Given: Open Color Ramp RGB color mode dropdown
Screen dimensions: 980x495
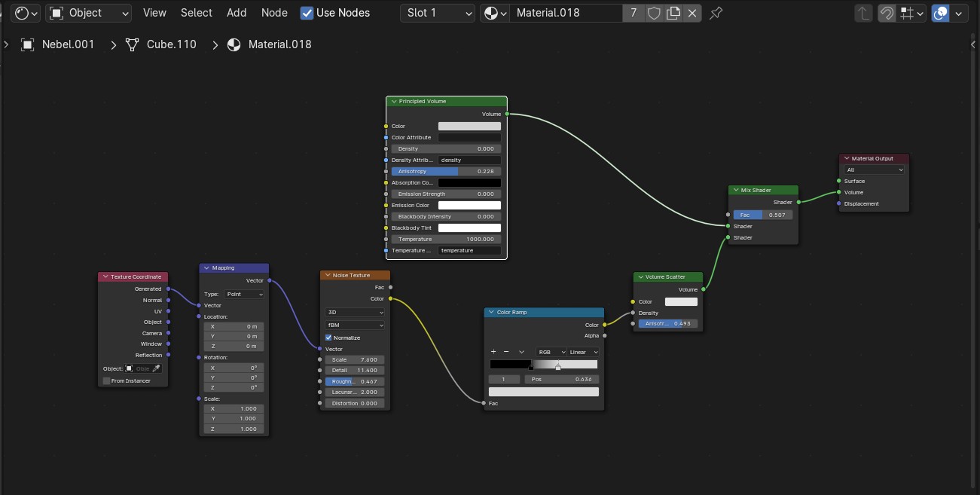Looking at the screenshot, I should pos(551,352).
